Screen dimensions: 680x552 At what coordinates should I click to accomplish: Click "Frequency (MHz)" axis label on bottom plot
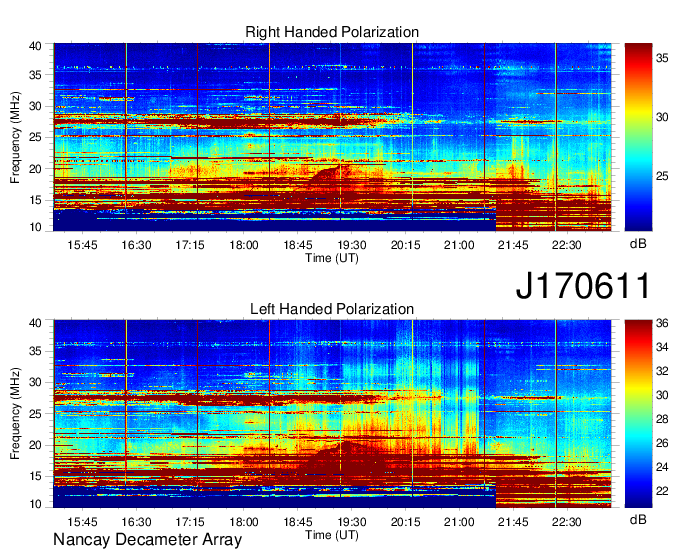point(15,414)
